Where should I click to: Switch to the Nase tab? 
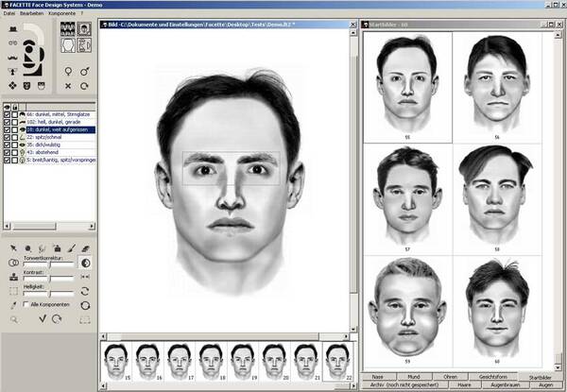coord(378,377)
